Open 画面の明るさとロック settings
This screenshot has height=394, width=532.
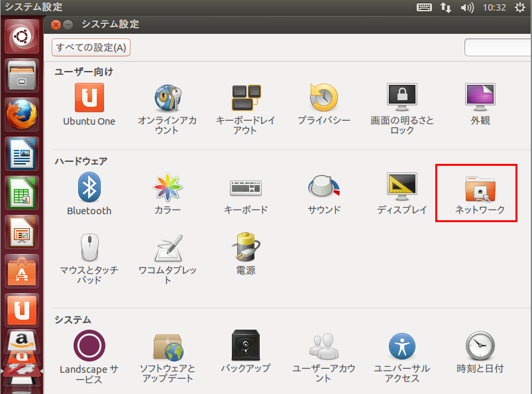point(402,109)
